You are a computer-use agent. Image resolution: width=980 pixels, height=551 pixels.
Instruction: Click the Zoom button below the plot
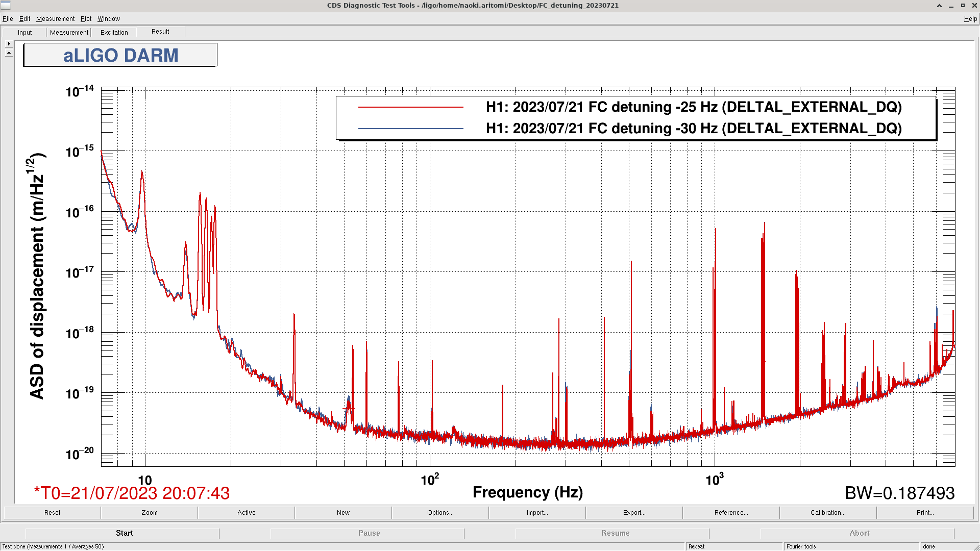pyautogui.click(x=149, y=513)
